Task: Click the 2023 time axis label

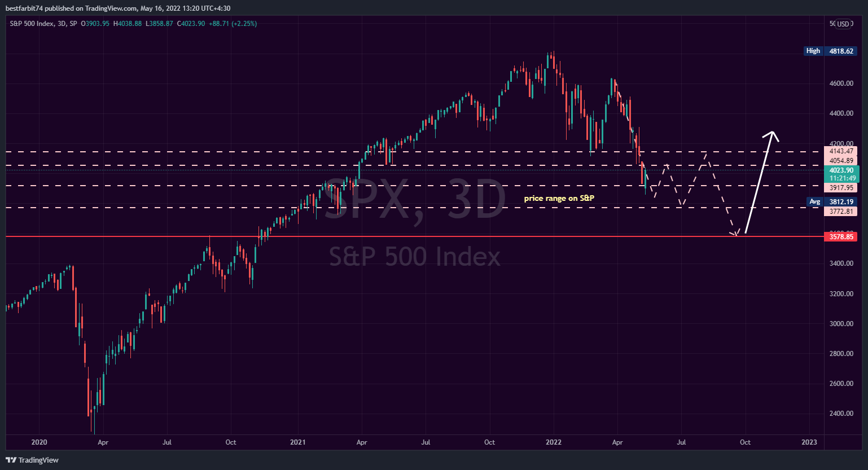Action: 809,442
